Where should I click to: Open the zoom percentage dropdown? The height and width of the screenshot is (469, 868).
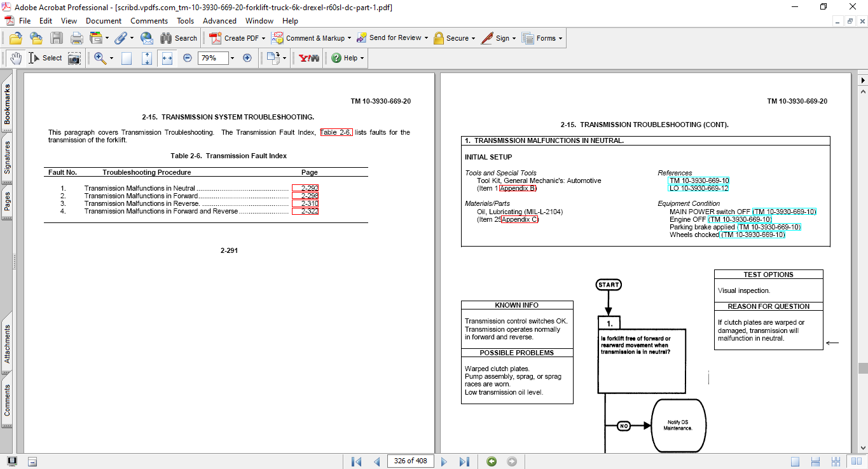[232, 58]
